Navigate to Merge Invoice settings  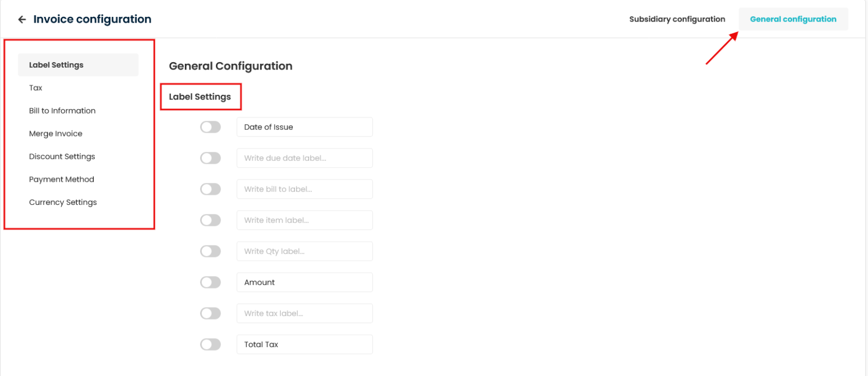55,133
